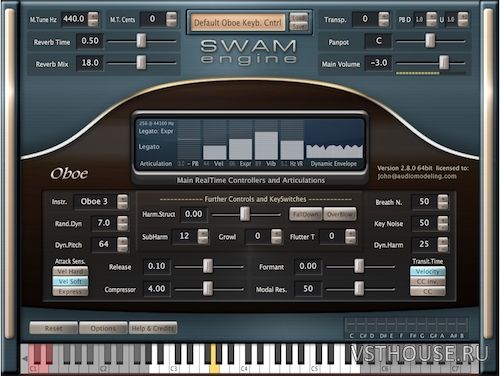Select CC inv. transition time mode

428,282
